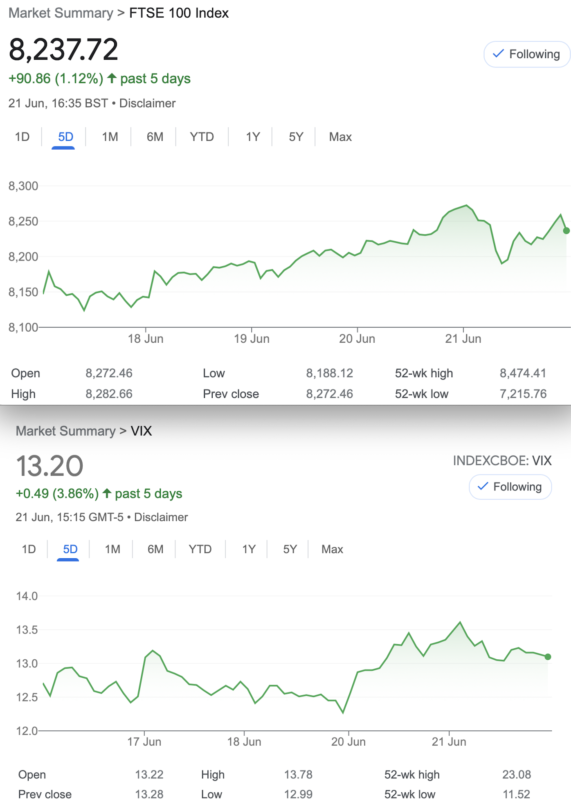The image size is (571, 800).
Task: Switch FTSE chart to 6M view
Action: coord(155,137)
